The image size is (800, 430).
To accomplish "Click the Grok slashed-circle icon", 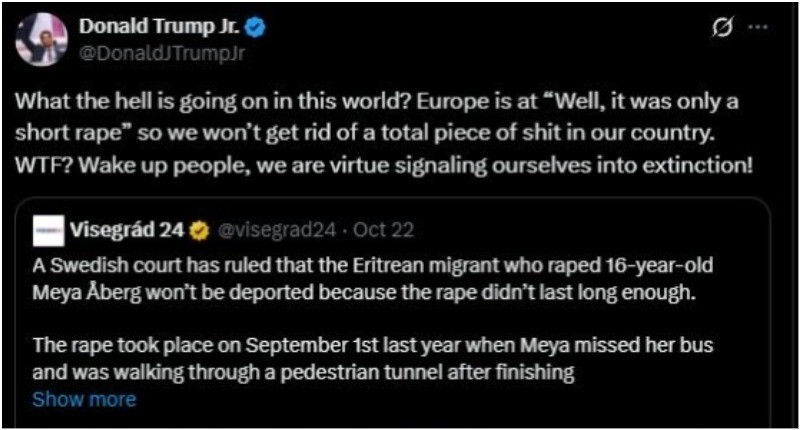I will [x=721, y=29].
